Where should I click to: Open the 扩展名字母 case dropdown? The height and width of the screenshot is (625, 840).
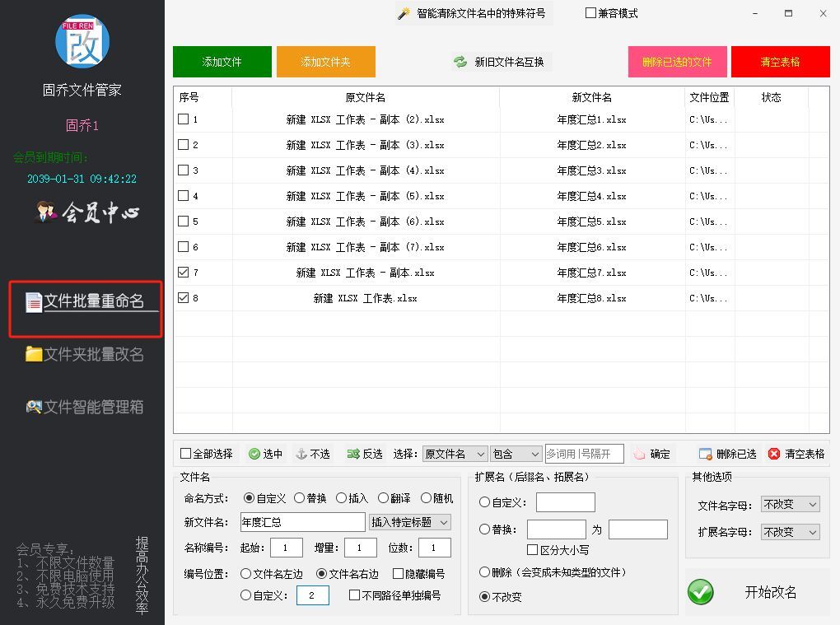click(x=791, y=532)
